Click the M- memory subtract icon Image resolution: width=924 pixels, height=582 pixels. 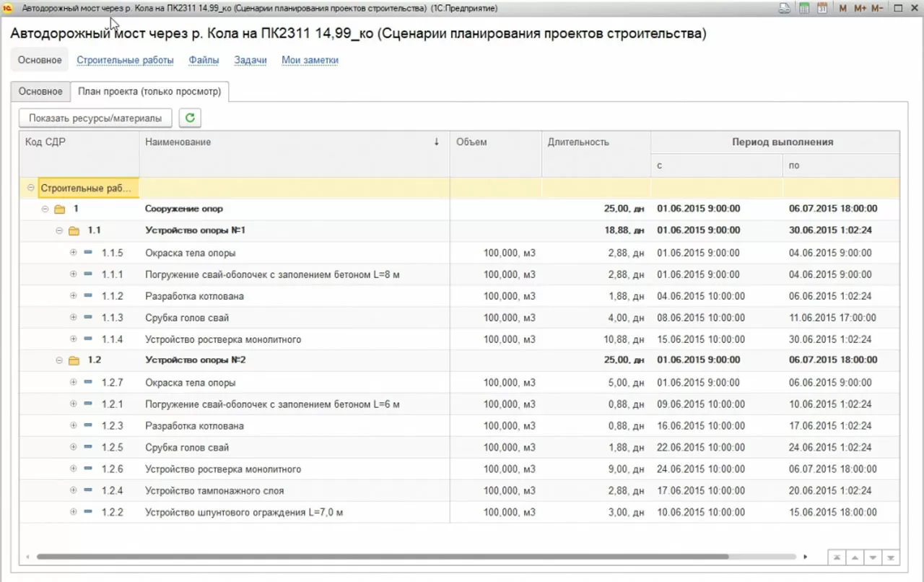point(877,9)
